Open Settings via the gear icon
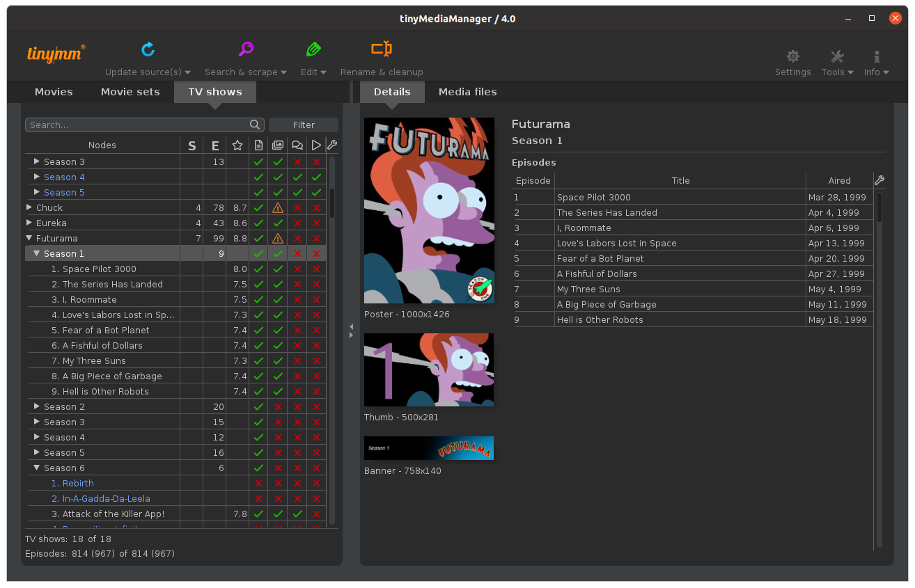This screenshot has height=588, width=915. pyautogui.click(x=792, y=57)
